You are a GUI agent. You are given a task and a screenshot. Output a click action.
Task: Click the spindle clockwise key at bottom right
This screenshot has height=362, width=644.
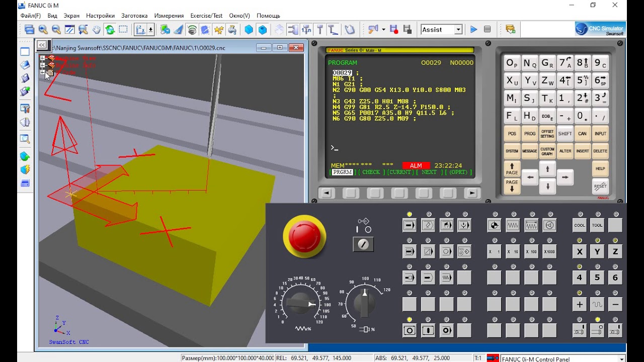pos(580,330)
